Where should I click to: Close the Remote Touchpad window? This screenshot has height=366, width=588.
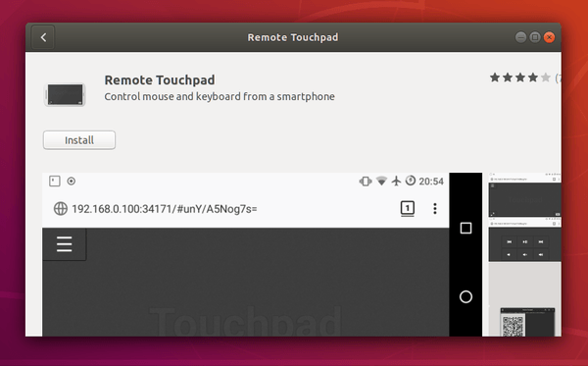549,37
